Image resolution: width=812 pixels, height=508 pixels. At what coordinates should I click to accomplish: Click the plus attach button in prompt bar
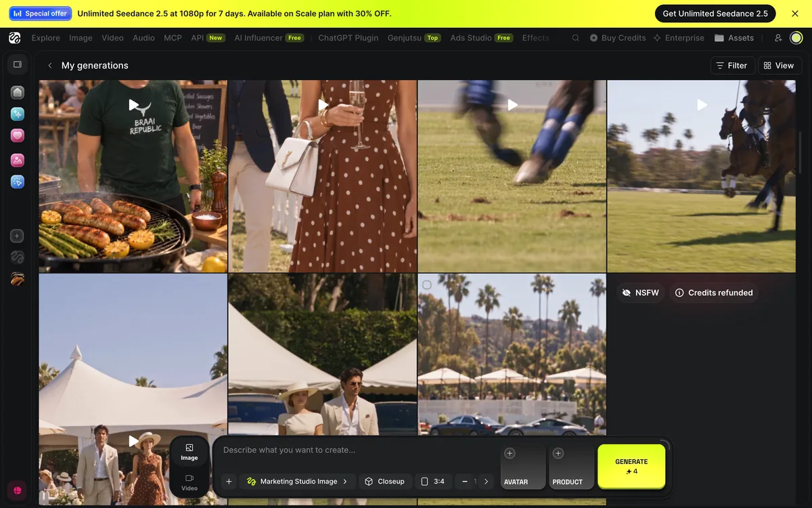[x=229, y=482]
